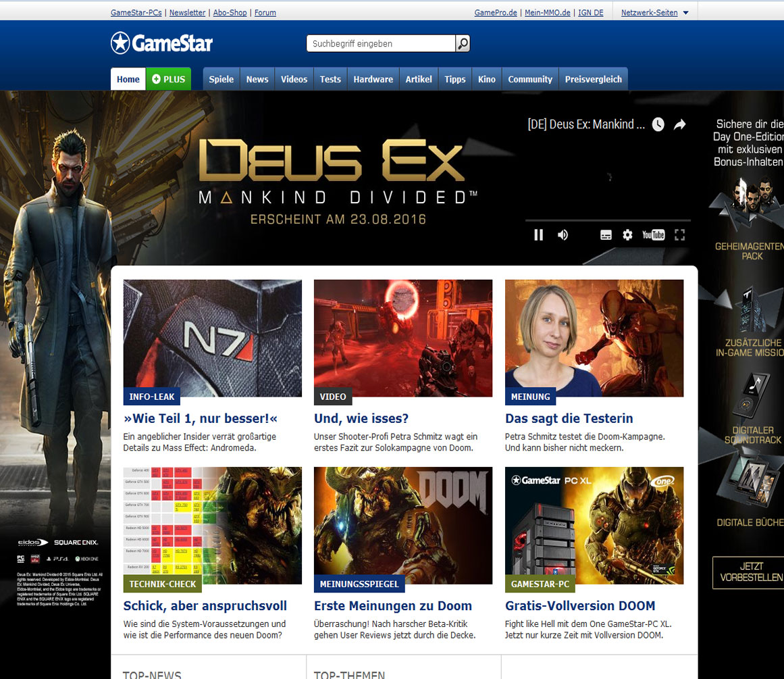784x679 pixels.
Task: Click the MEINUNG label
Action: pos(531,397)
